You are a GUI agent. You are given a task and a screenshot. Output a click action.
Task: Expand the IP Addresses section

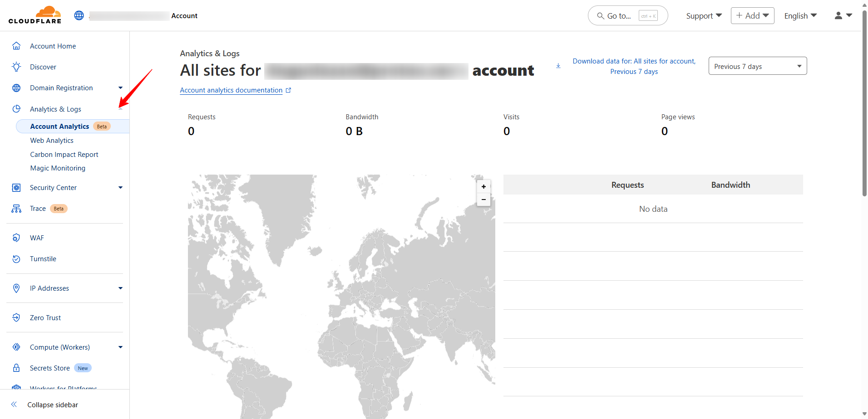pyautogui.click(x=120, y=288)
